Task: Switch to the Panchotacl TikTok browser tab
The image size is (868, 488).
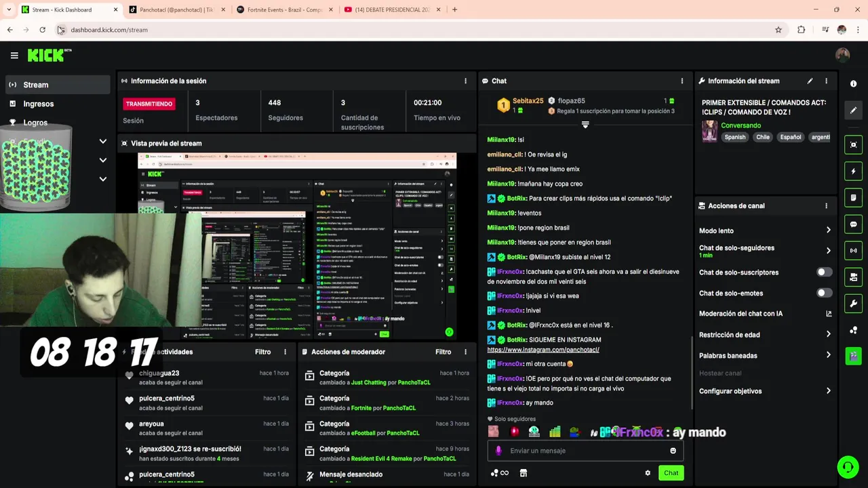Action: (x=176, y=9)
